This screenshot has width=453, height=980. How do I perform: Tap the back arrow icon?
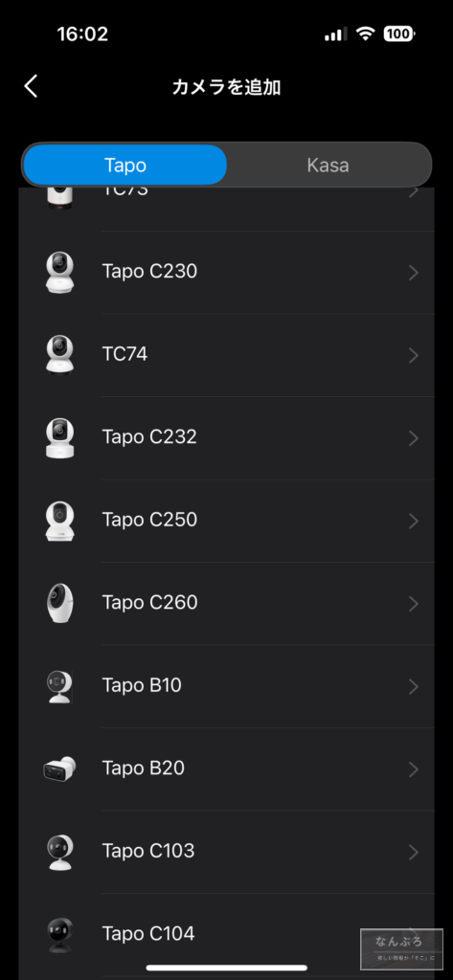[31, 86]
